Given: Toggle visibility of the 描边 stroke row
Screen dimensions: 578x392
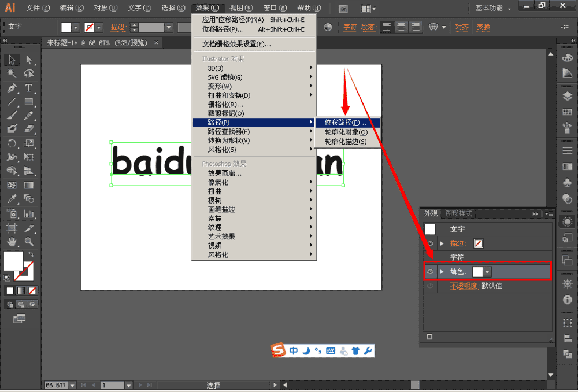Looking at the screenshot, I should [430, 243].
